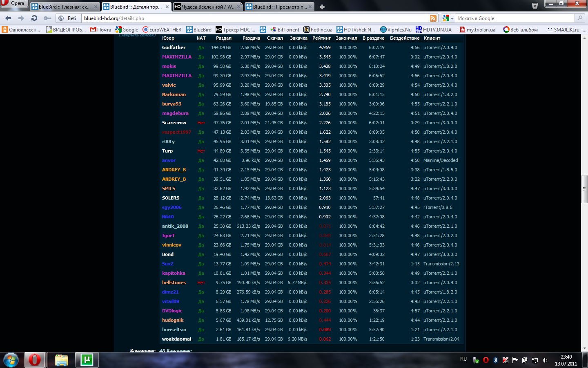588x368 pixels.
Task: Click the 'Рейтинг' column header
Action: pyautogui.click(x=322, y=38)
